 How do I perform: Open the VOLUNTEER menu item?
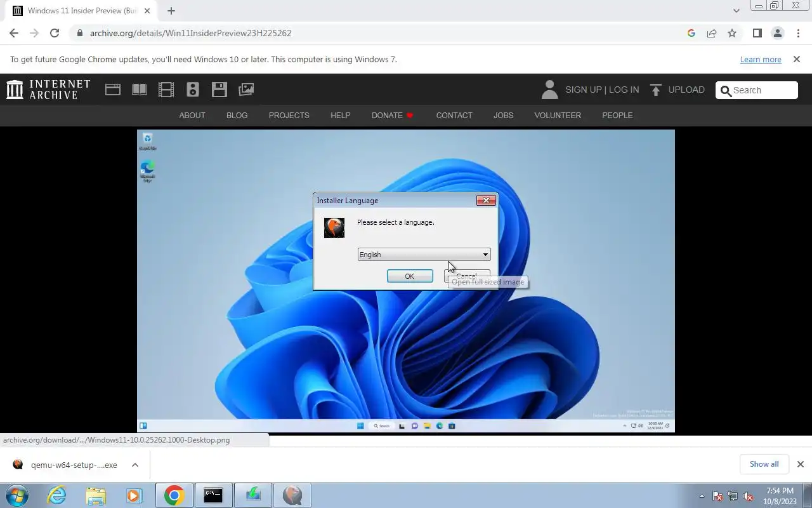pos(558,116)
